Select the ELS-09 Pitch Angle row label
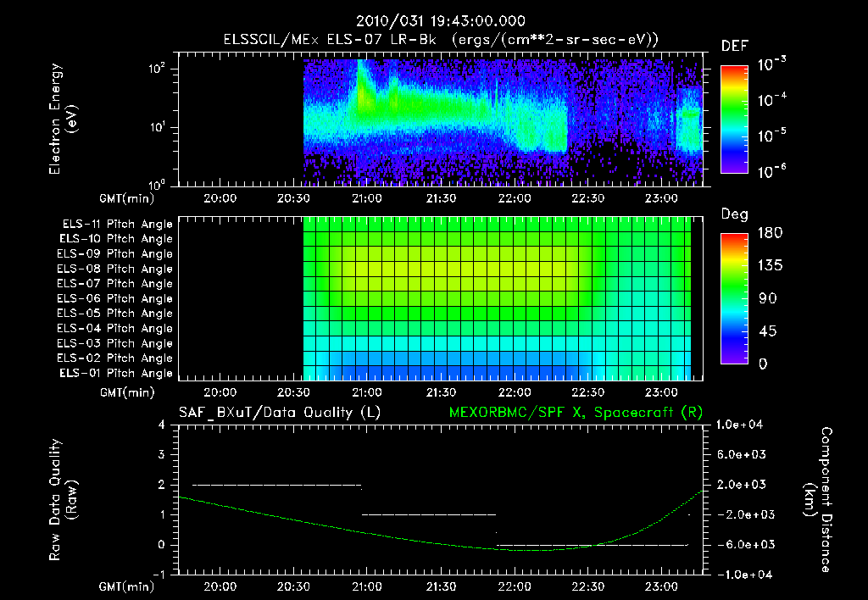868x600 pixels. (114, 254)
